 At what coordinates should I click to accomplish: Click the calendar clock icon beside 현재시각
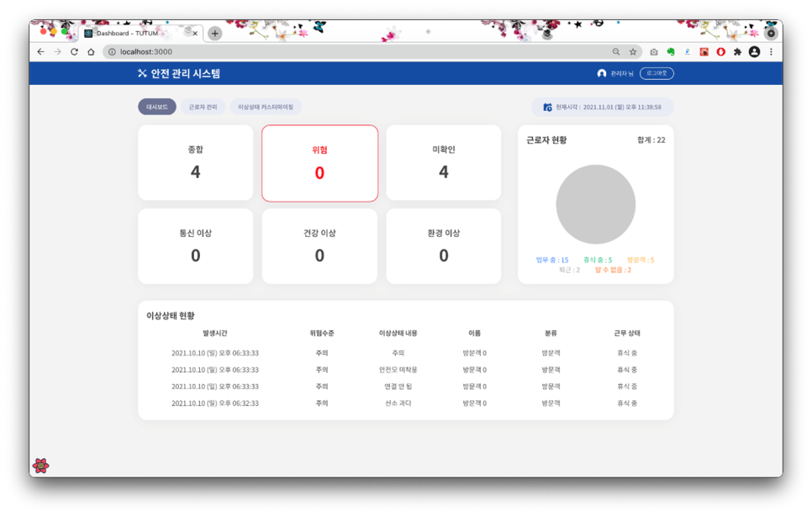point(547,108)
